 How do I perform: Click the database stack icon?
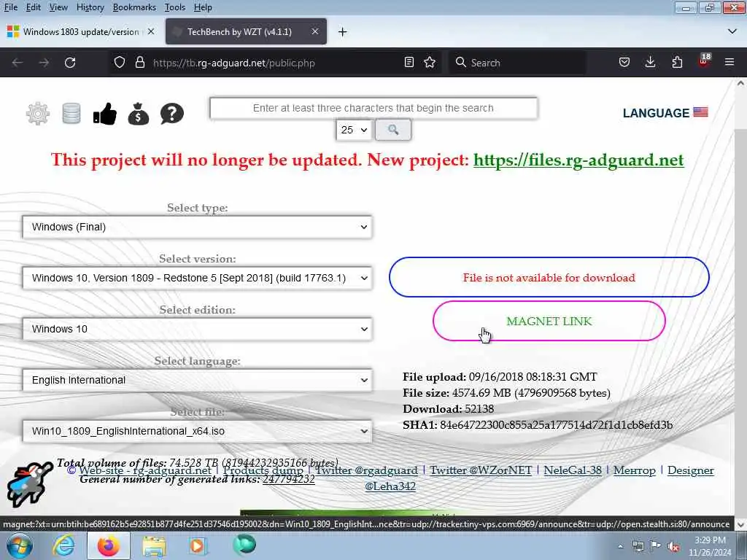coord(71,114)
